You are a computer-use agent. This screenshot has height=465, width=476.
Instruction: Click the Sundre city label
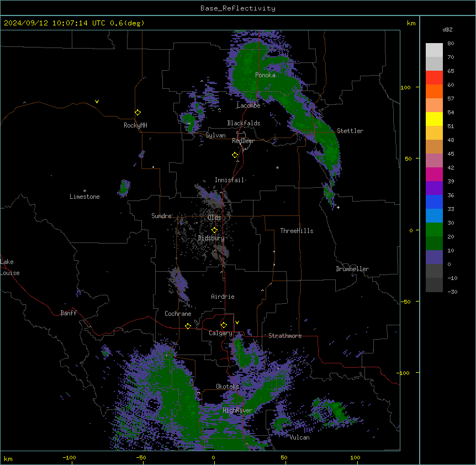pos(161,216)
